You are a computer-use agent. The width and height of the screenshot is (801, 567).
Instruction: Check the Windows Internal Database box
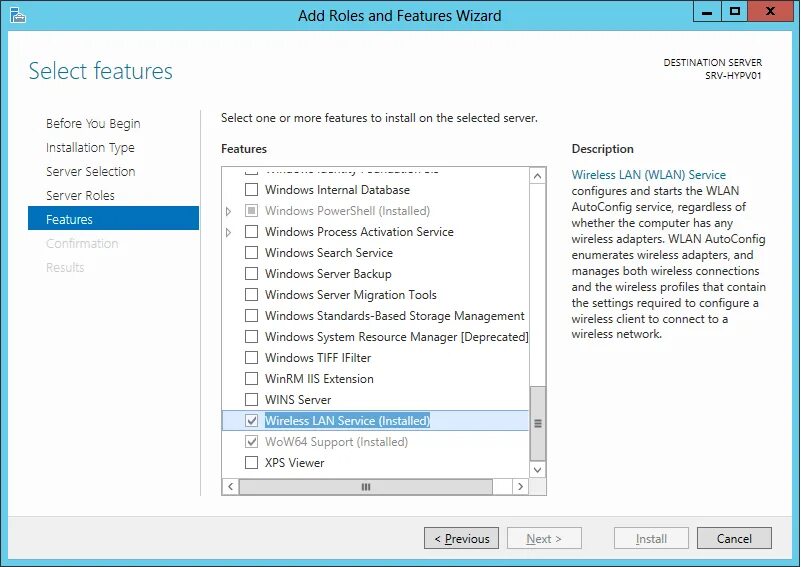pos(252,190)
